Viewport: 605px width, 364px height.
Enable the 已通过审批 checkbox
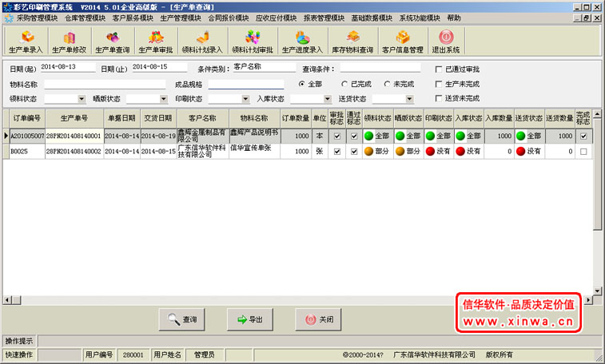coord(438,69)
